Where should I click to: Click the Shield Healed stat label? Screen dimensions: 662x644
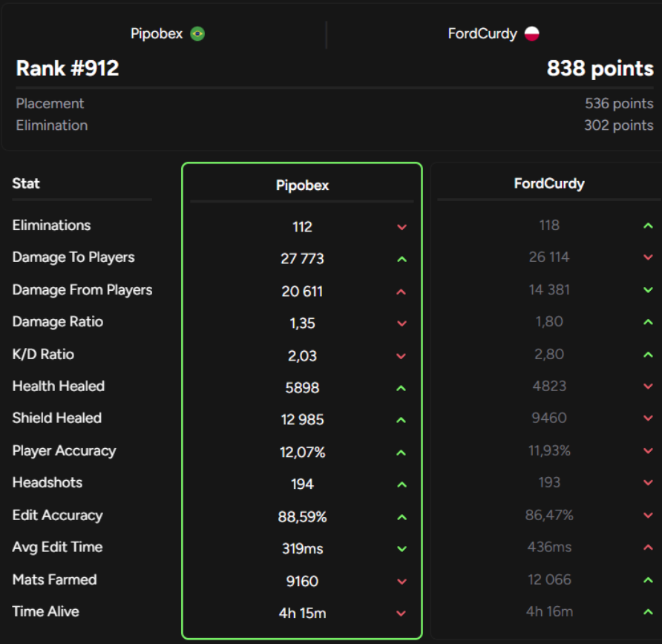click(x=57, y=418)
